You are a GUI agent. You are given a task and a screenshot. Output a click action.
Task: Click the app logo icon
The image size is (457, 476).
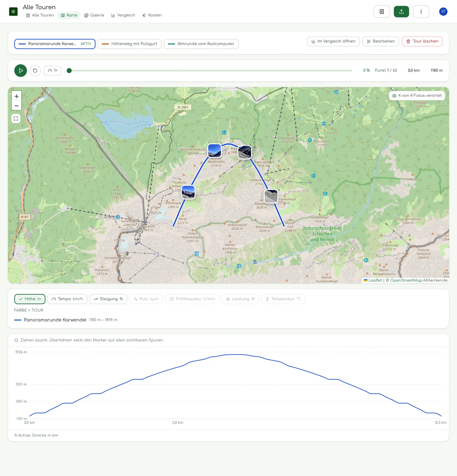(13, 12)
